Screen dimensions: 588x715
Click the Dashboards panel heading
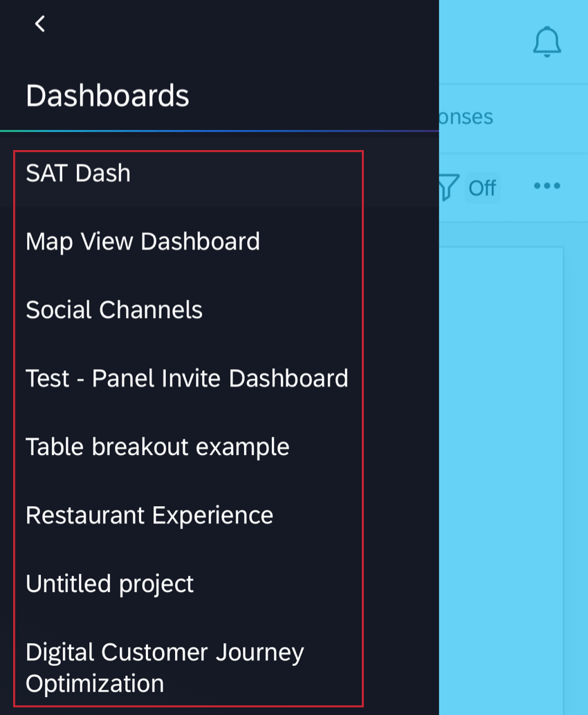107,95
